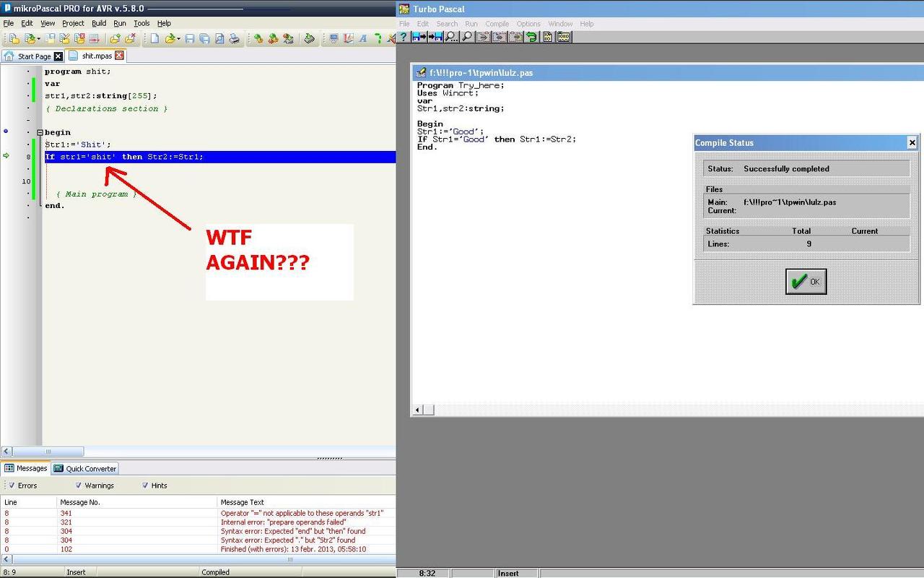
Task: Click Print icon in mikroPascal toolbar
Action: [x=234, y=39]
